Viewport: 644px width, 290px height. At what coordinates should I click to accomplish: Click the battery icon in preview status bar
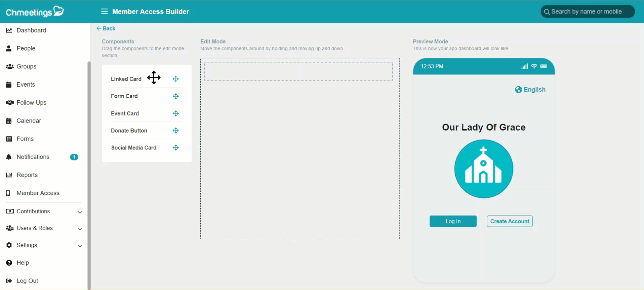click(544, 66)
